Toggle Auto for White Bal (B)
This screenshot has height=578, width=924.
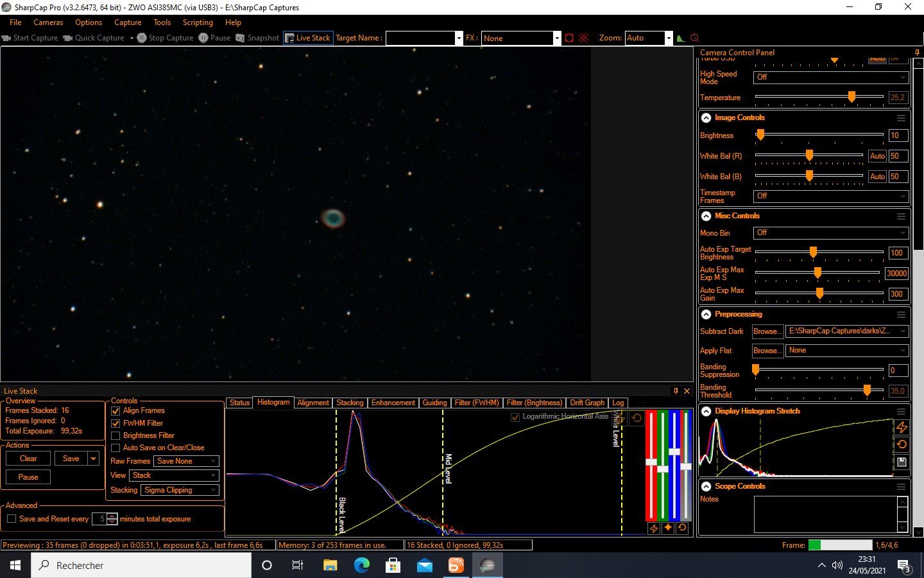click(x=877, y=177)
